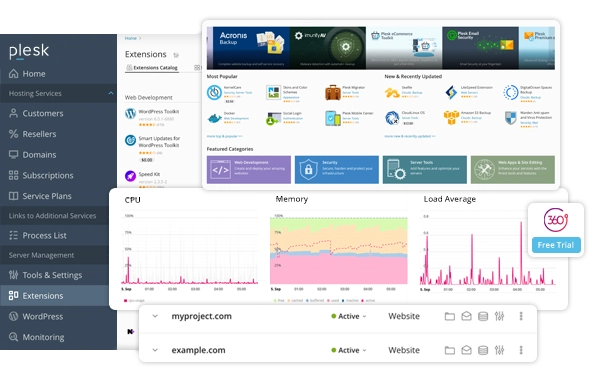The width and height of the screenshot is (591, 374).
Task: Open the ImunifyAV banner
Action: point(328,48)
